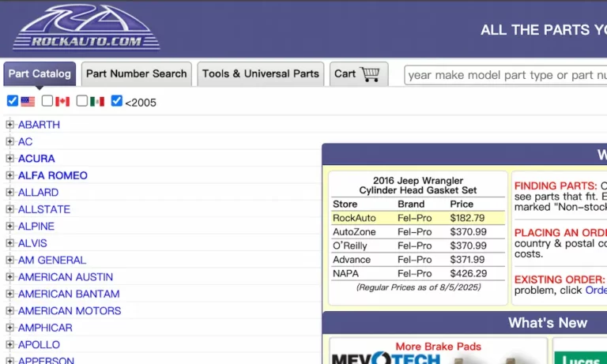The width and height of the screenshot is (607, 364).
Task: Open the Cart tab
Action: coord(359,74)
